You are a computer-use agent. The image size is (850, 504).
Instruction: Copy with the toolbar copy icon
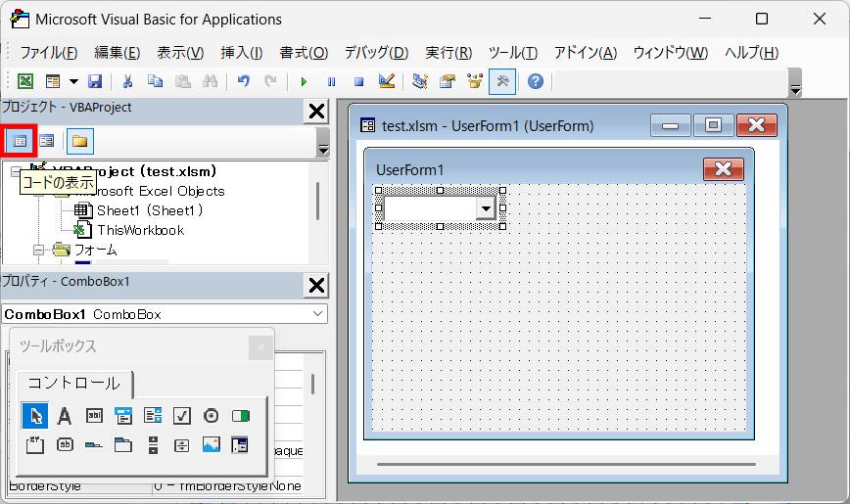click(155, 82)
